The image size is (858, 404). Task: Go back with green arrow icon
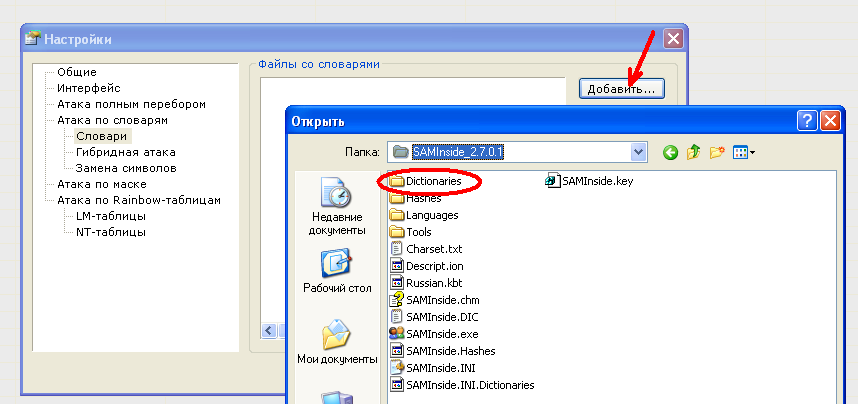(670, 152)
